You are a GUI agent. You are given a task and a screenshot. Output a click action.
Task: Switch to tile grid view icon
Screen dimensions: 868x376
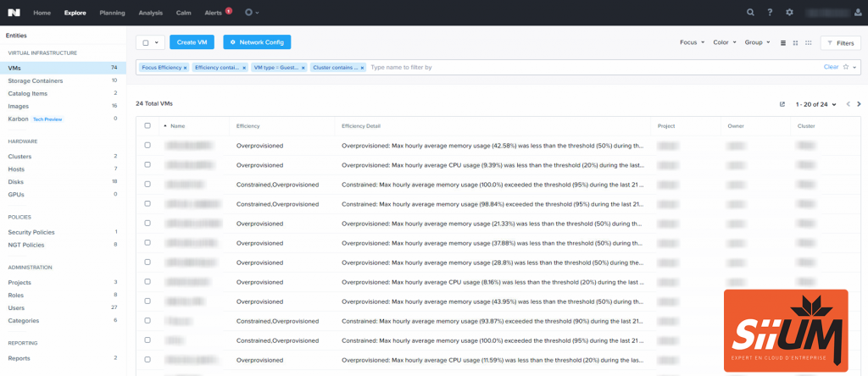tap(795, 42)
